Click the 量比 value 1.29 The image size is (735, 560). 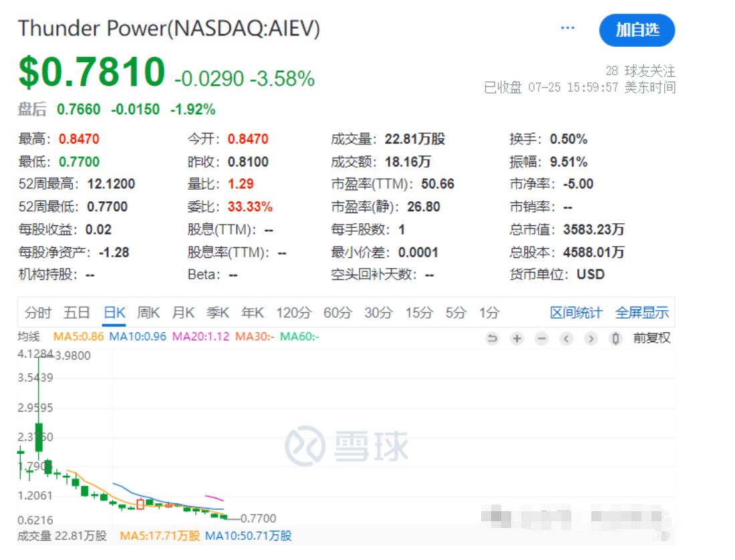pyautogui.click(x=241, y=184)
